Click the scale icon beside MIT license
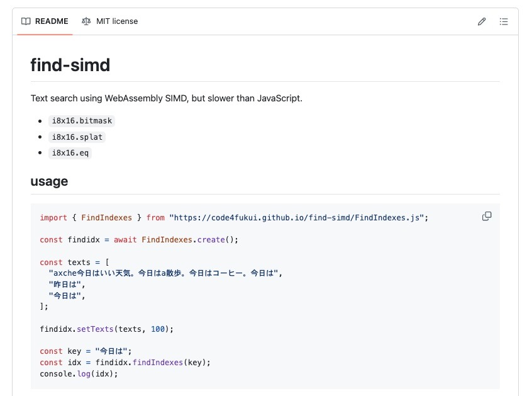 click(86, 21)
